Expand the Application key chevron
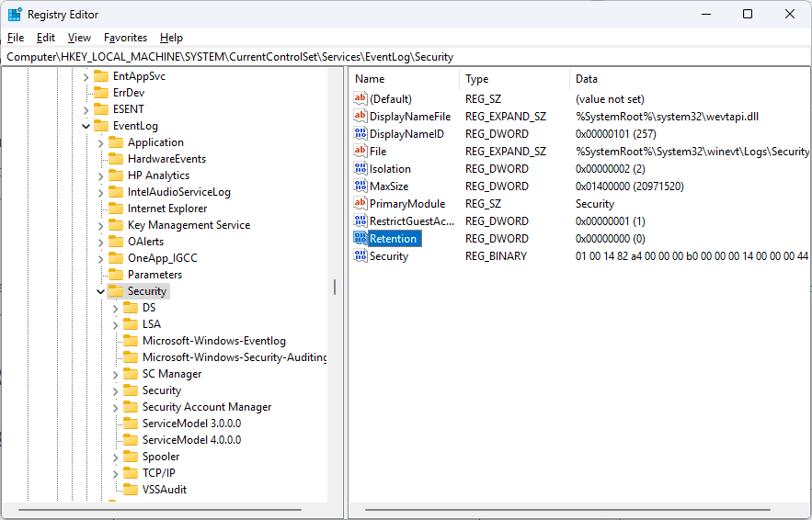Screen dimensions: 812x520 (x=100, y=142)
